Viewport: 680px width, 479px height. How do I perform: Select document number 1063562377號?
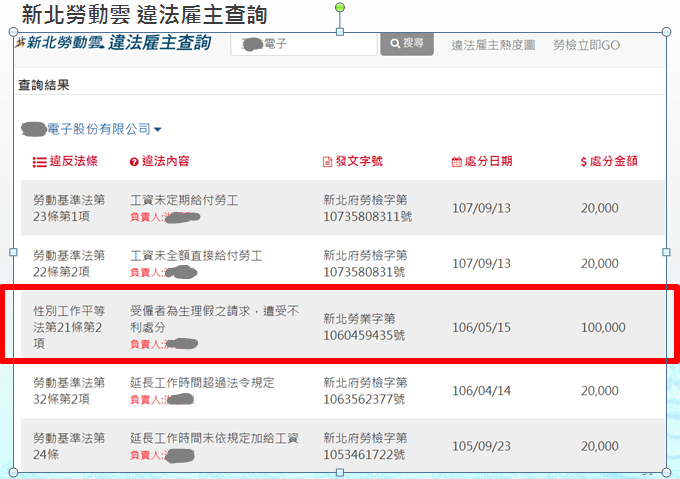(x=364, y=399)
